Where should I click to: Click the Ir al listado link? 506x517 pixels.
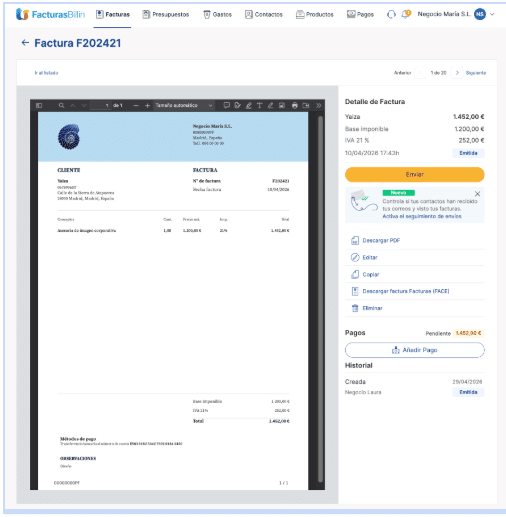[x=46, y=73]
